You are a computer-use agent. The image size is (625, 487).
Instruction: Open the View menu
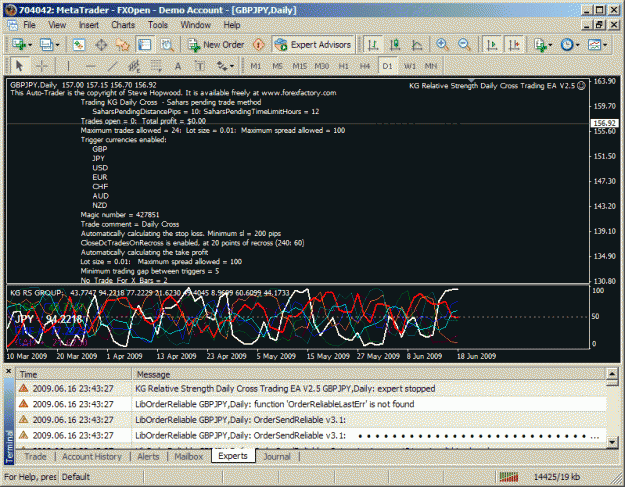[57, 25]
